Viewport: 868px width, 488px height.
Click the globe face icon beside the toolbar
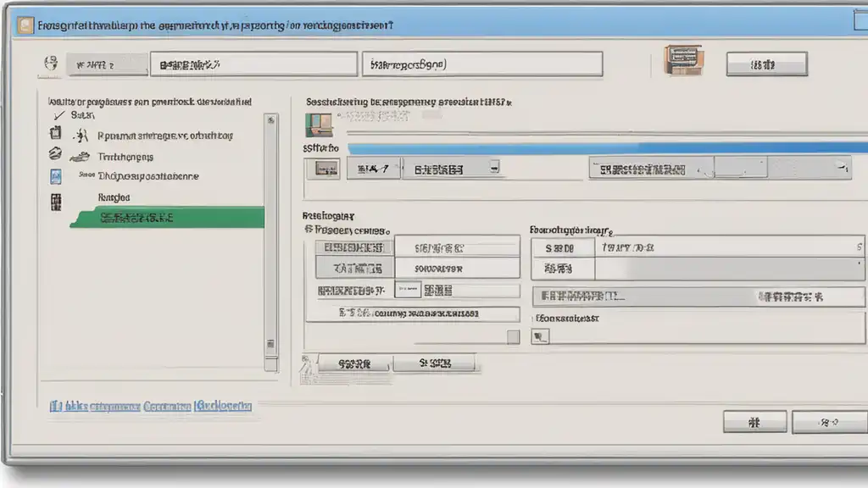[51, 63]
